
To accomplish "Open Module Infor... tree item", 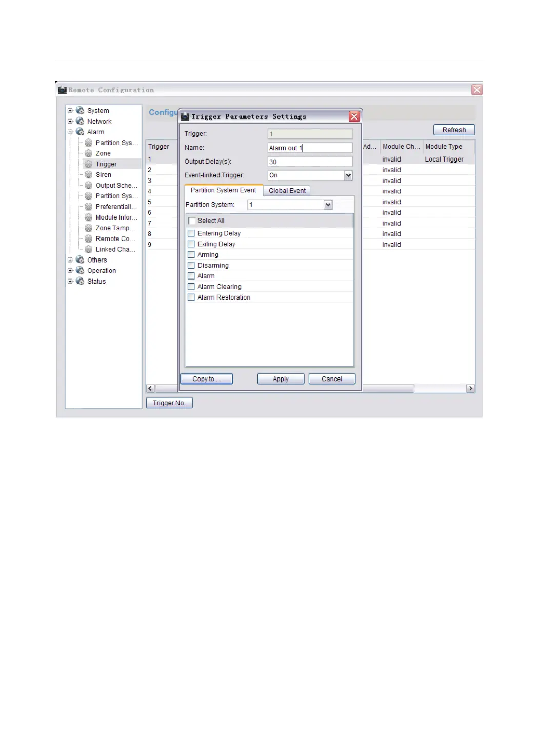I will 116,217.
